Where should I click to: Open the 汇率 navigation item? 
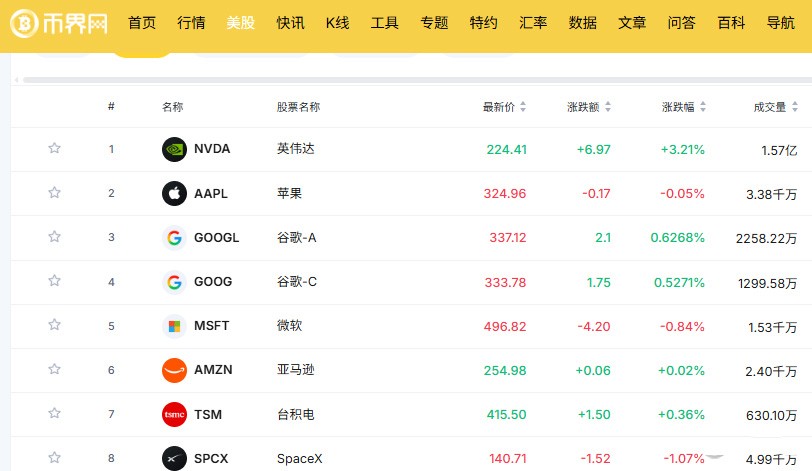point(533,23)
